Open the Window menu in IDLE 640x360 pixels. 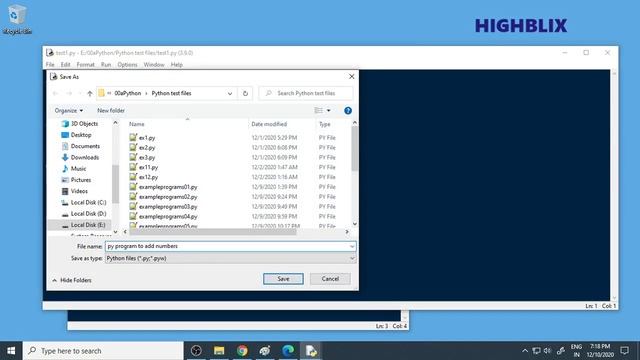pos(154,64)
